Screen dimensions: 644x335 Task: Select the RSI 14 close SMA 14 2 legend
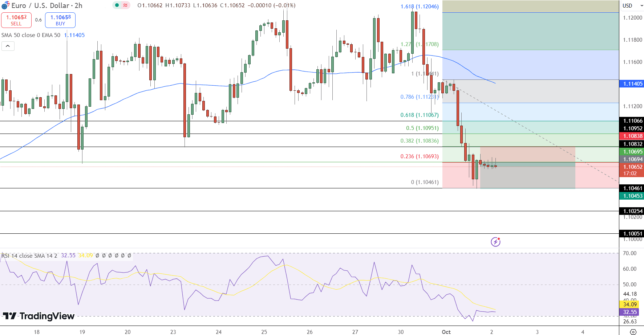pos(29,256)
